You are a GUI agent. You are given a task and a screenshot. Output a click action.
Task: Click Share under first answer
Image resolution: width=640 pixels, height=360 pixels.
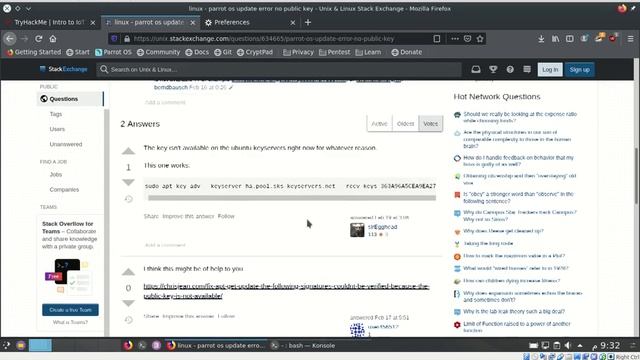[151, 216]
